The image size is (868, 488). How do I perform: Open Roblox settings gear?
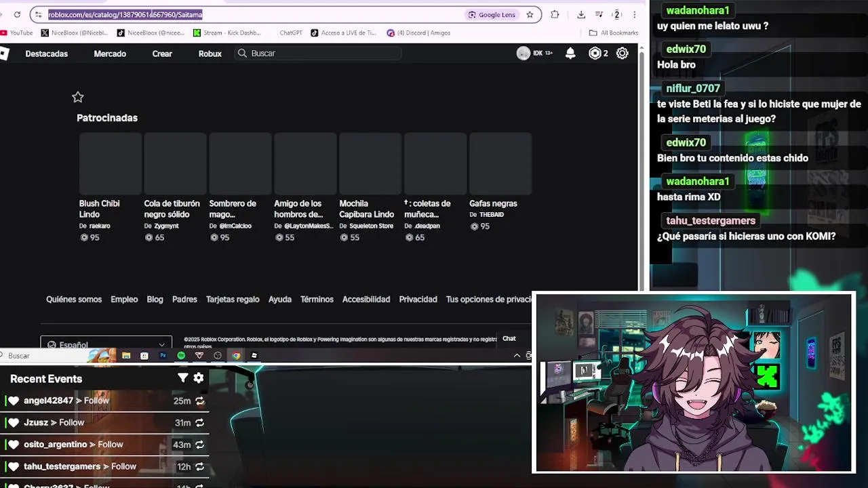point(622,54)
